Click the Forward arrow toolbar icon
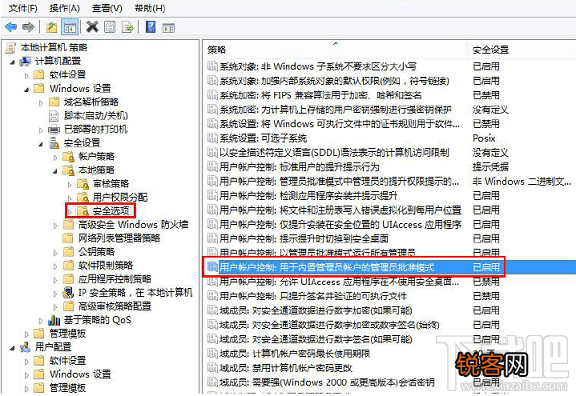The image size is (576, 396). (28, 27)
